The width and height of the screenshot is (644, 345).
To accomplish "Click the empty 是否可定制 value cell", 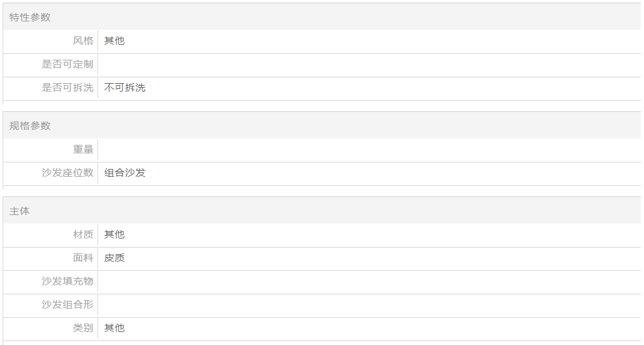I will click(369, 64).
